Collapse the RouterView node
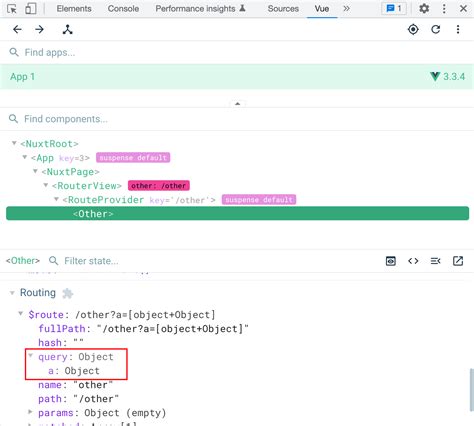 46,185
